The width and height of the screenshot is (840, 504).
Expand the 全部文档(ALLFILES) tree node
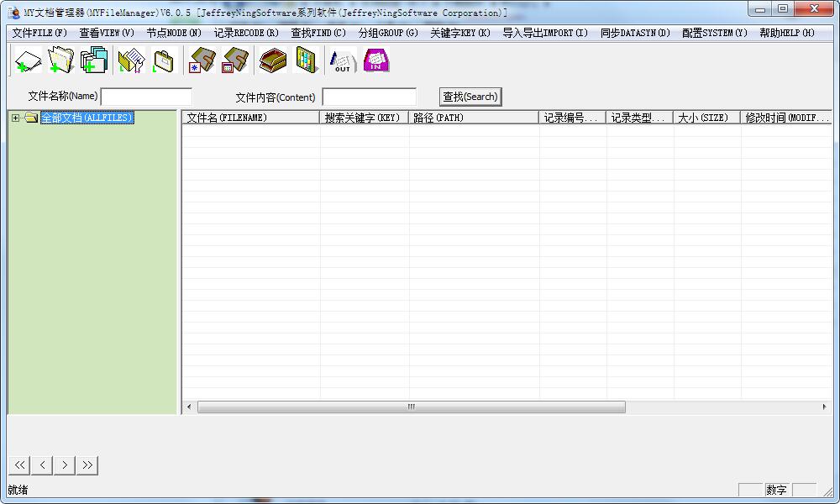click(15, 118)
